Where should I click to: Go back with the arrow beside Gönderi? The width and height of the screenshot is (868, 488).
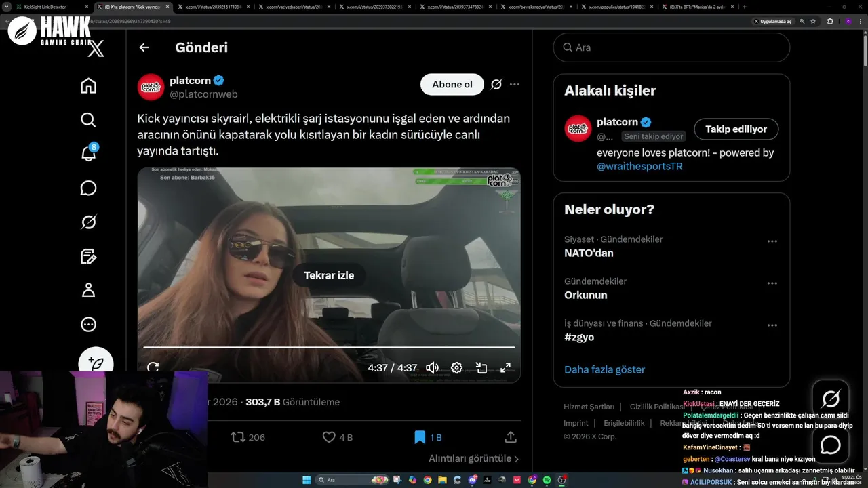(144, 47)
